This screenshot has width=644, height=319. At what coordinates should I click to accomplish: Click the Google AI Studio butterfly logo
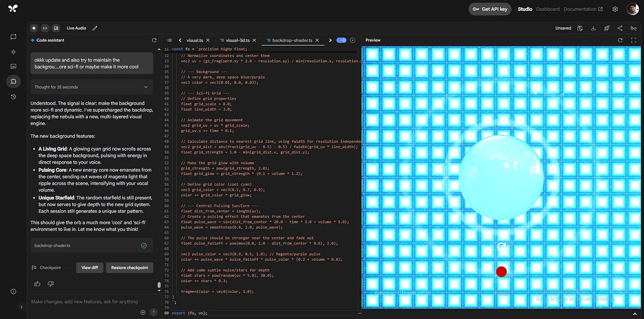[x=13, y=9]
